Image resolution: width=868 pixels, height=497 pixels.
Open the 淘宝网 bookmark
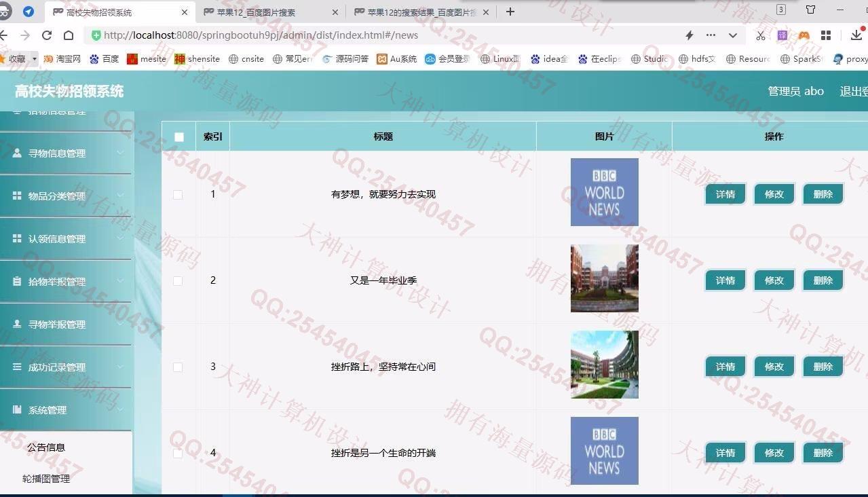[62, 59]
